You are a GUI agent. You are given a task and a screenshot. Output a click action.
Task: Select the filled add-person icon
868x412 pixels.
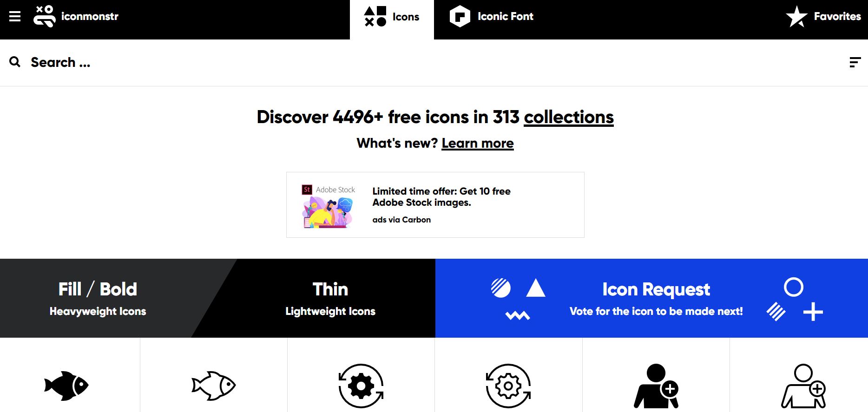657,385
